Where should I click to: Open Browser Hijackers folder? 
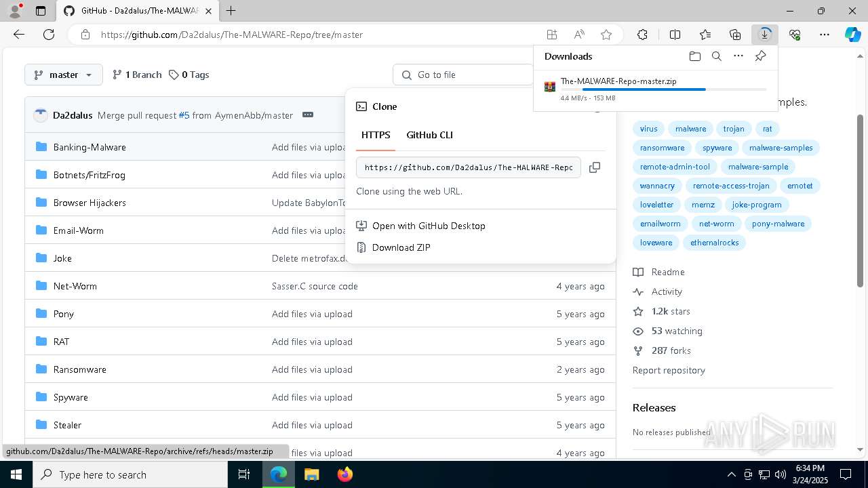[90, 203]
